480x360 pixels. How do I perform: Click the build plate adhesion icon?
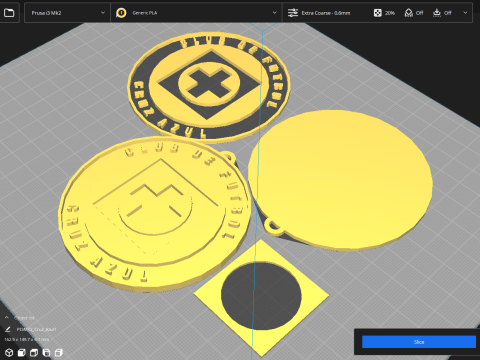[x=437, y=13]
